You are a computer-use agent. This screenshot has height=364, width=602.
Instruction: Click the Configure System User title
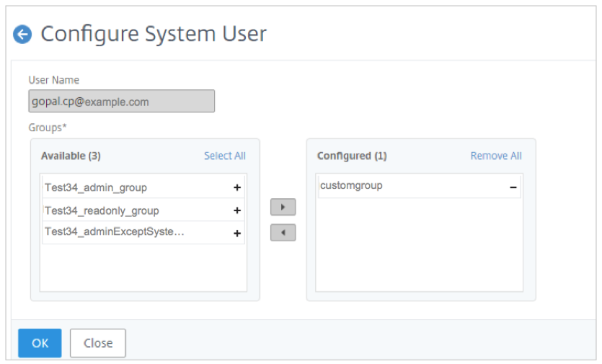pyautogui.click(x=154, y=34)
